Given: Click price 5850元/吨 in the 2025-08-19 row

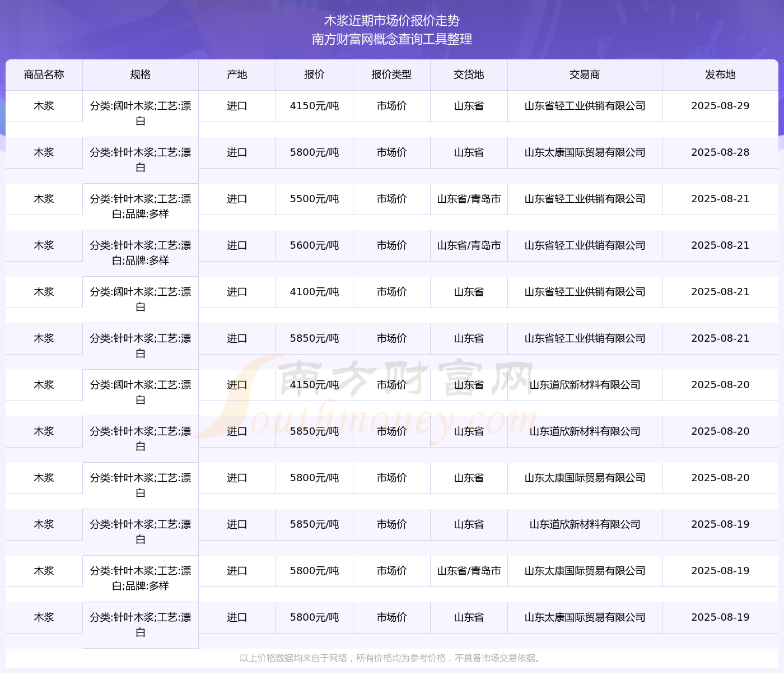Looking at the screenshot, I should tap(314, 524).
